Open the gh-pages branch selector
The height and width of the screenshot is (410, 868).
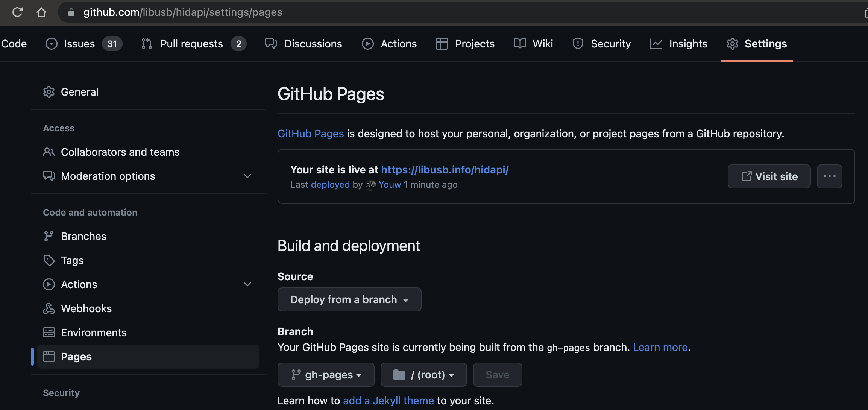[x=326, y=375]
